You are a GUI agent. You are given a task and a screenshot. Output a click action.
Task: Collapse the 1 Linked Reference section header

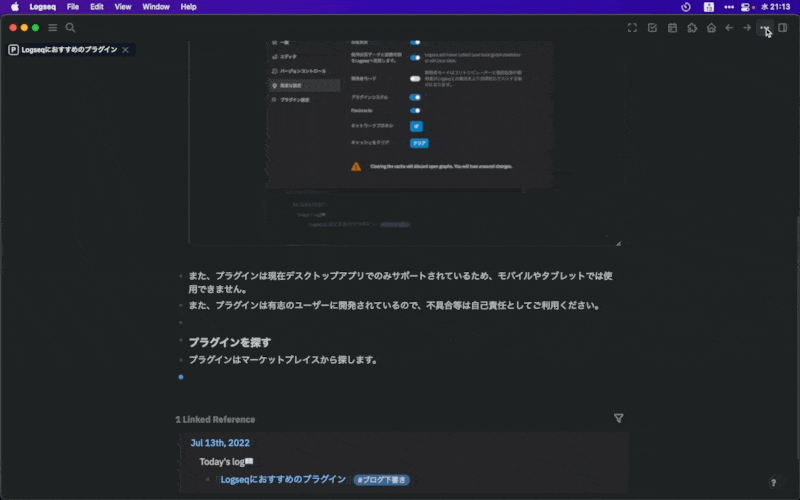(x=215, y=419)
